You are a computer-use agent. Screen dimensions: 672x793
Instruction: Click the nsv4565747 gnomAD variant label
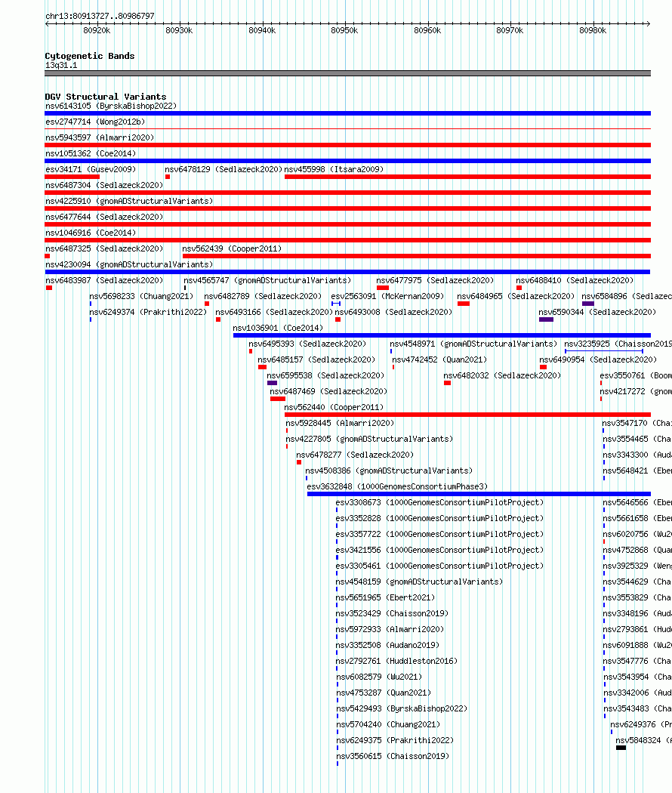pyautogui.click(x=267, y=280)
